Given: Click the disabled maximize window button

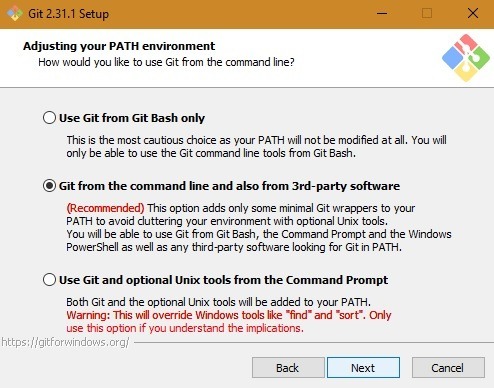Looking at the screenshot, I should click(427, 14).
